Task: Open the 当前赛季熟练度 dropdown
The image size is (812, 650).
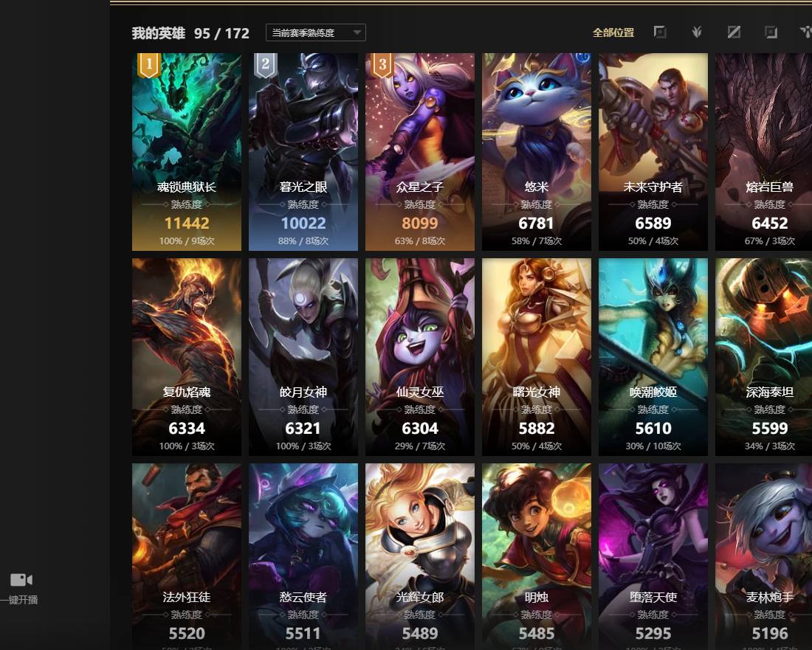Action: click(315, 32)
